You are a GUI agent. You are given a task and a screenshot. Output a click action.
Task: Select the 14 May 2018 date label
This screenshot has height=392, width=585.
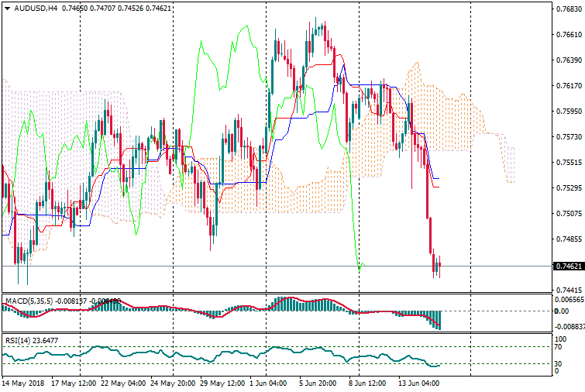[x=22, y=383]
